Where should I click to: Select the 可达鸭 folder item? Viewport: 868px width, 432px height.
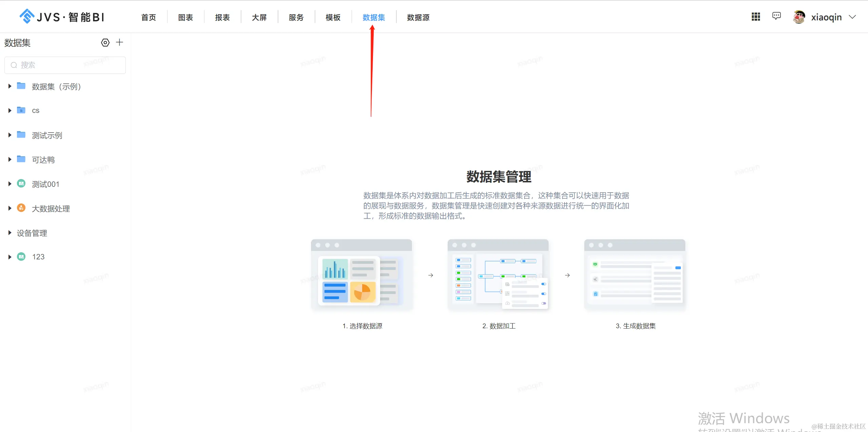pos(43,160)
